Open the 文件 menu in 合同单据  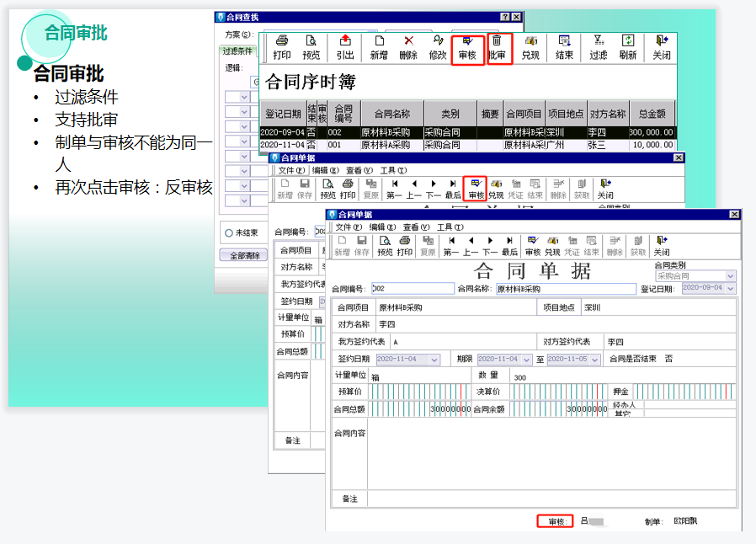point(346,228)
